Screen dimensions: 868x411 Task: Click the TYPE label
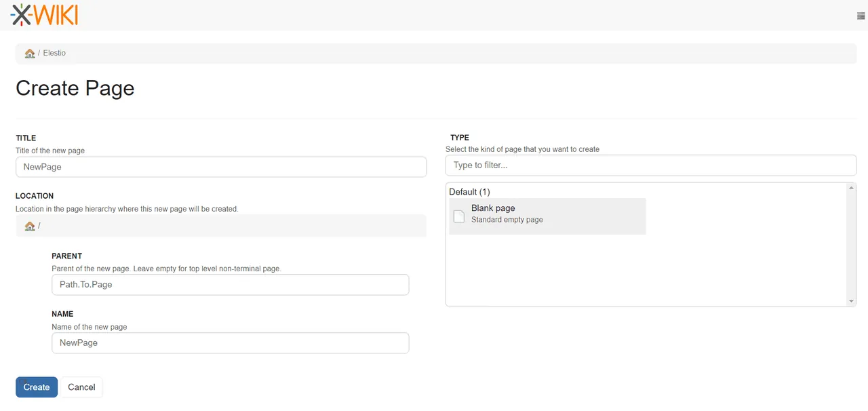tap(460, 138)
